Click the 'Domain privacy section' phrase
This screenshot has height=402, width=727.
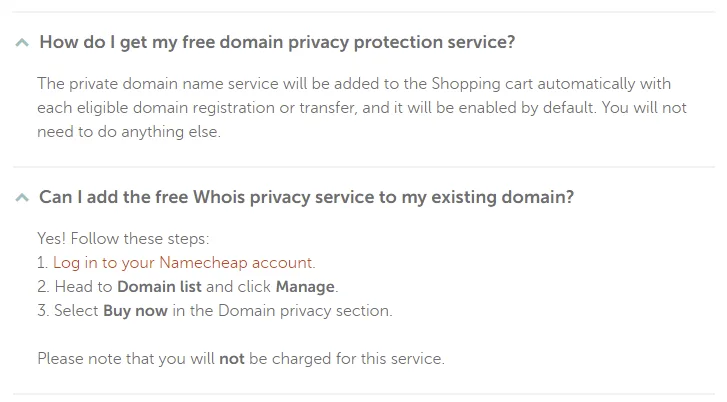305,311
